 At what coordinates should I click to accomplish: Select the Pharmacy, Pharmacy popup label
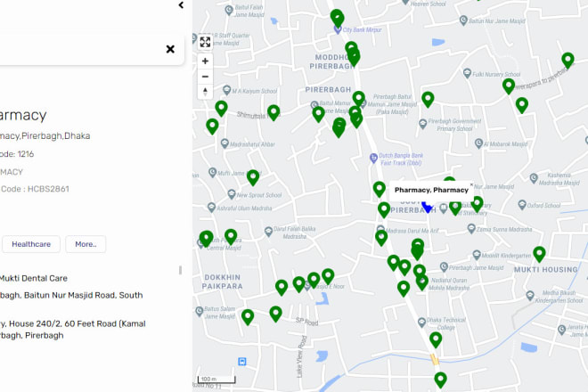431,190
